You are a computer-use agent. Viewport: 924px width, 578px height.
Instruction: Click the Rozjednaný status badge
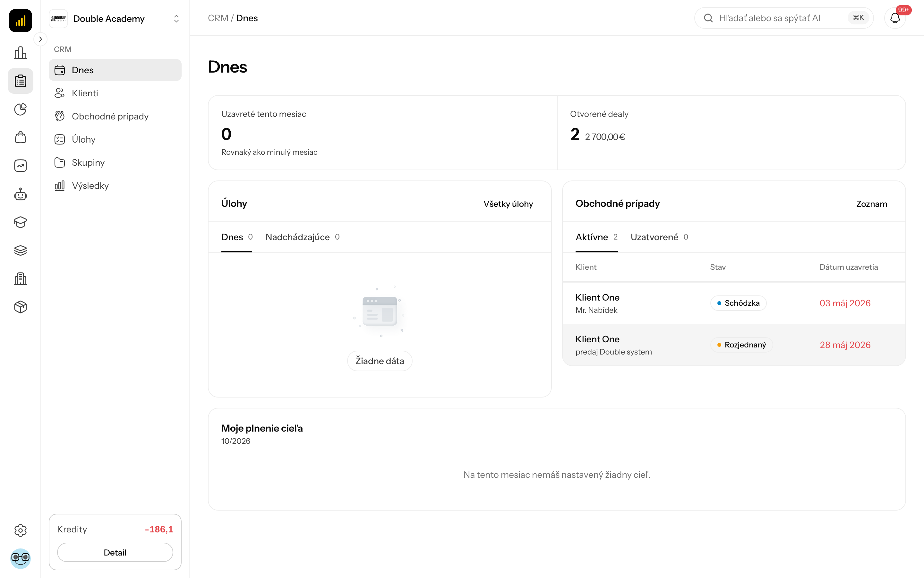(x=741, y=345)
